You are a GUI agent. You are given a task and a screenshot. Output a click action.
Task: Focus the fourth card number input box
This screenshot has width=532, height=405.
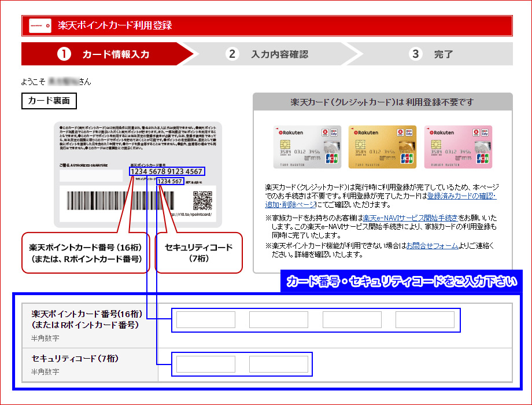[x=424, y=320]
